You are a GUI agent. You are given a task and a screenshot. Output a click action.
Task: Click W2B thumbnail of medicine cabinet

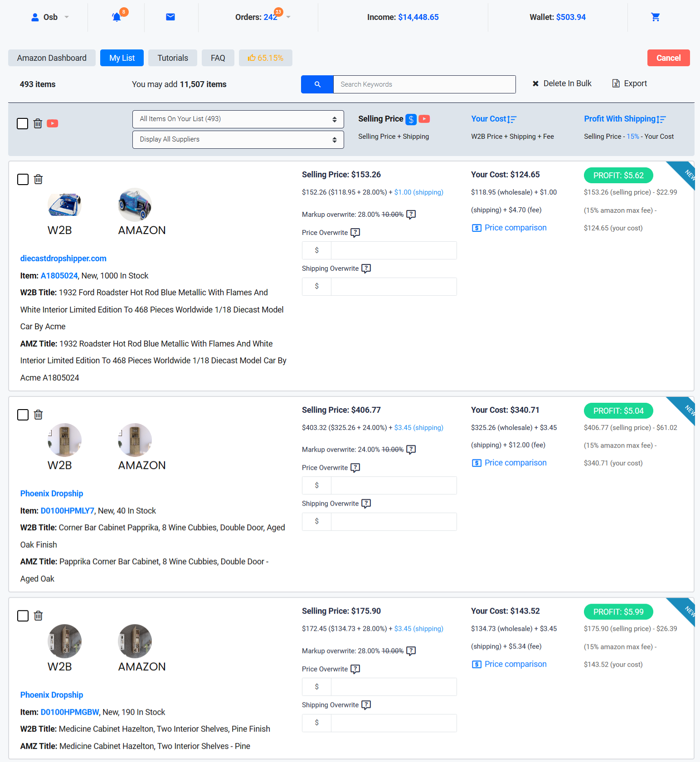coord(64,641)
